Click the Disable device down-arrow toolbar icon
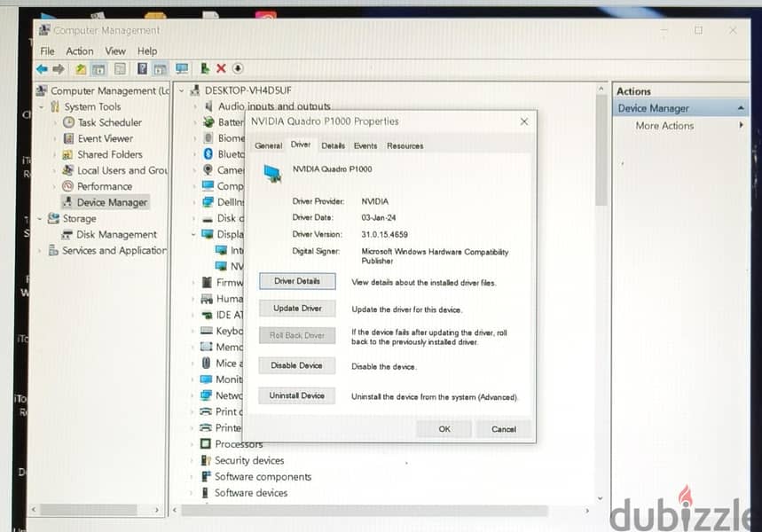 238,69
